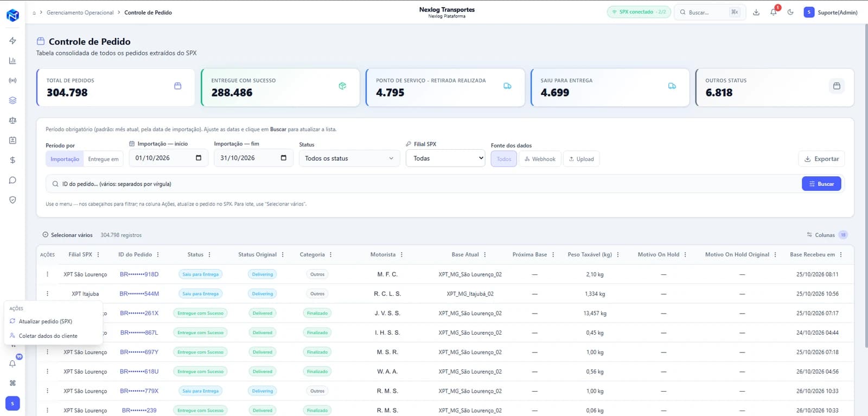Click calendar icon in Importação fim field
The image size is (868, 416).
[x=283, y=158]
